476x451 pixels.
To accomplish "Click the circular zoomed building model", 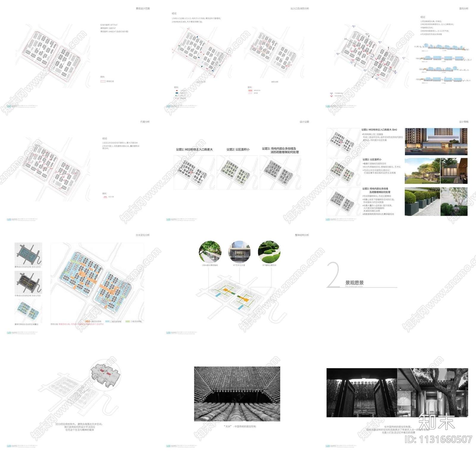I will pos(105,374).
